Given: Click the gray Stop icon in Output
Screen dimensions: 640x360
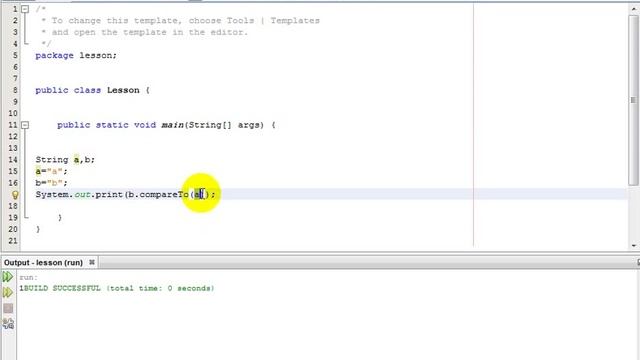Looking at the screenshot, I should click(8, 308).
